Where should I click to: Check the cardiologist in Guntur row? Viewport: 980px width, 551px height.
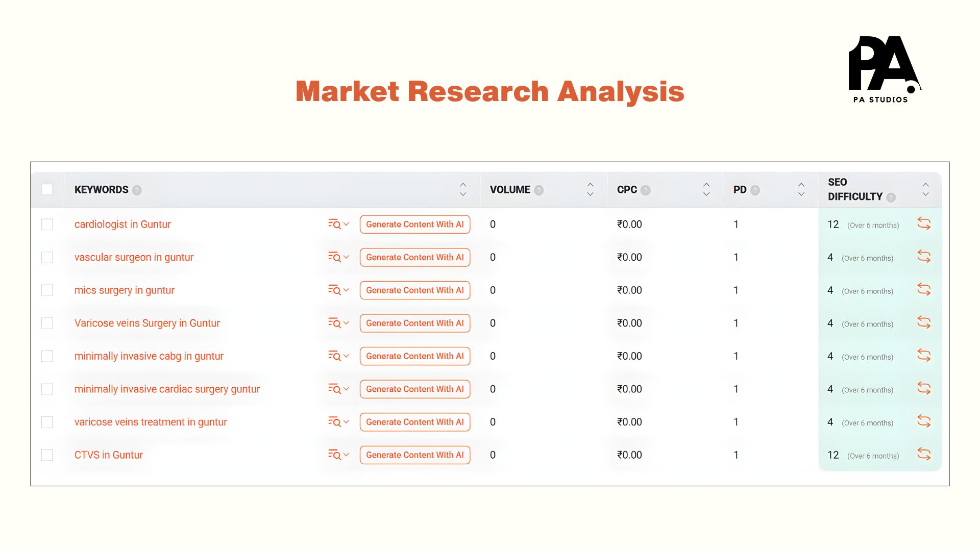point(47,224)
